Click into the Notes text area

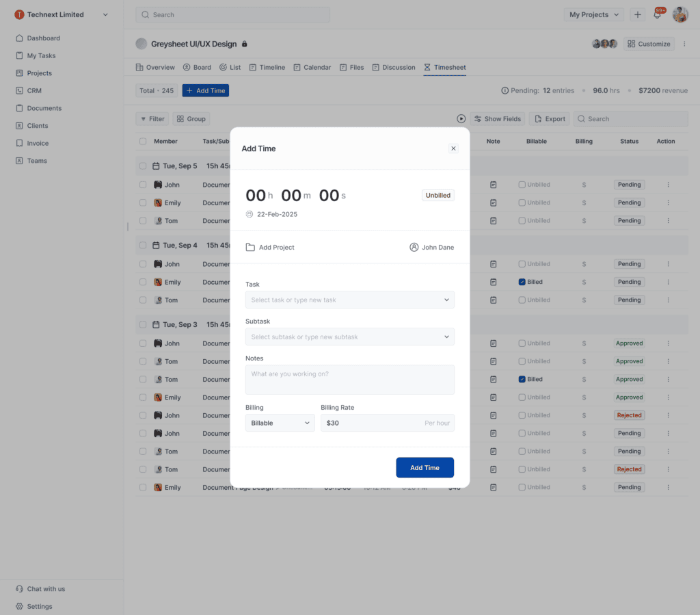tap(349, 380)
